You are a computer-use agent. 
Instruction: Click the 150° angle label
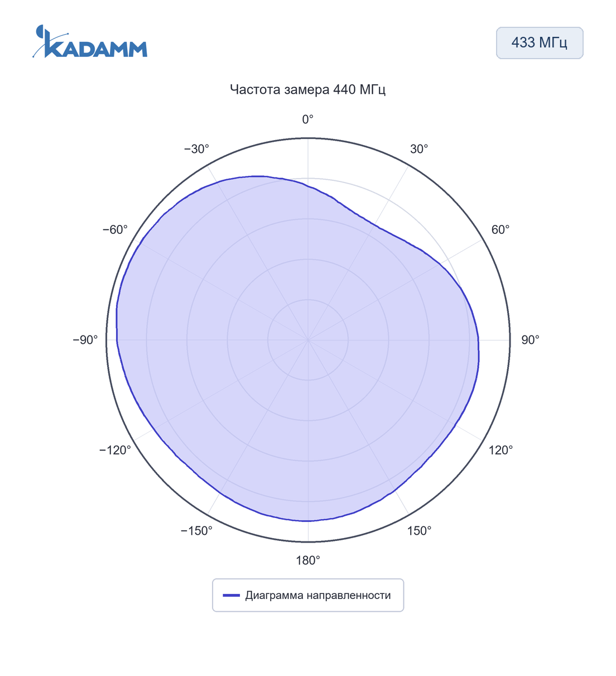click(419, 531)
